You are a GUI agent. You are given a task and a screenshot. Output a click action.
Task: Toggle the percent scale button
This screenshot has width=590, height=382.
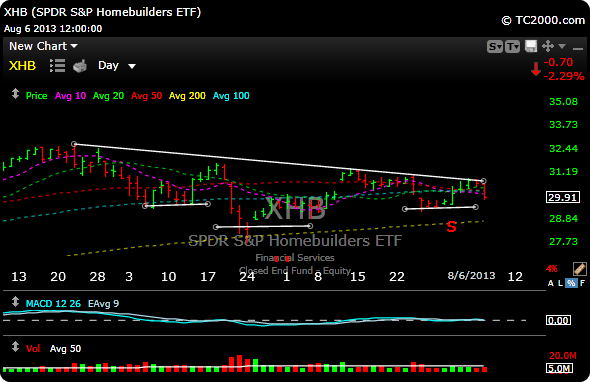click(x=571, y=283)
